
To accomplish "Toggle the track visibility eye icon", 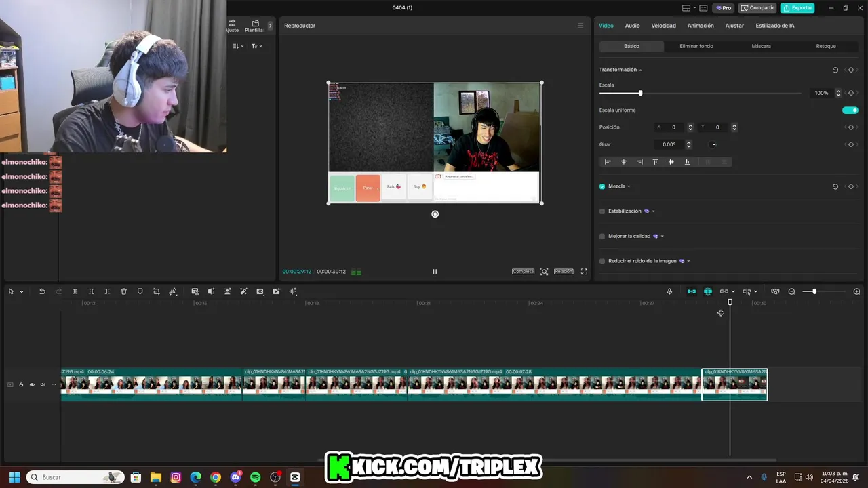I will click(32, 385).
